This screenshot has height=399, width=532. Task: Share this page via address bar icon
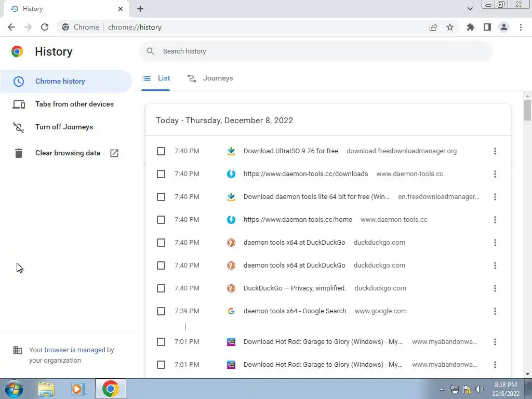[x=433, y=27]
